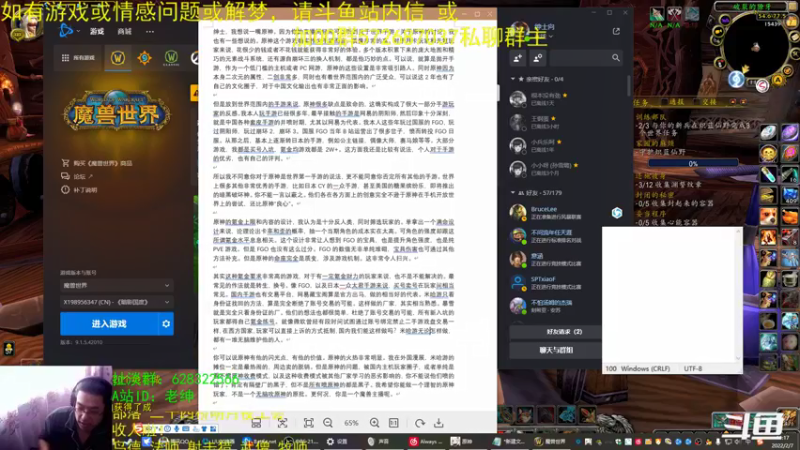Open the status dropdown under profile name
Viewport: 800px width, 450px height.
point(551,37)
